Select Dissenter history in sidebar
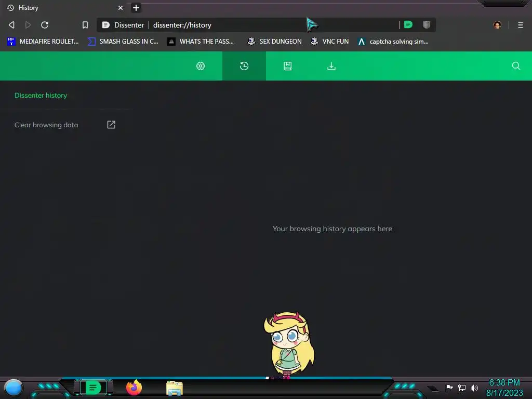 [41, 96]
